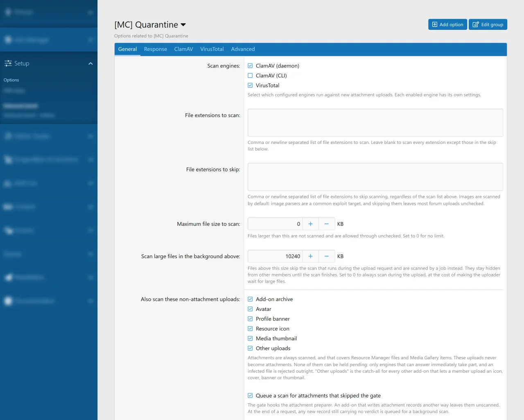
Task: Click the "Scan engines:" label
Action: [x=224, y=66]
